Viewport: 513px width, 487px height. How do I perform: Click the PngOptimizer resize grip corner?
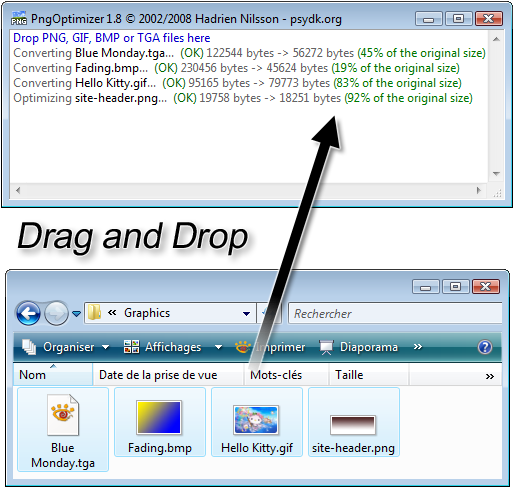497,192
